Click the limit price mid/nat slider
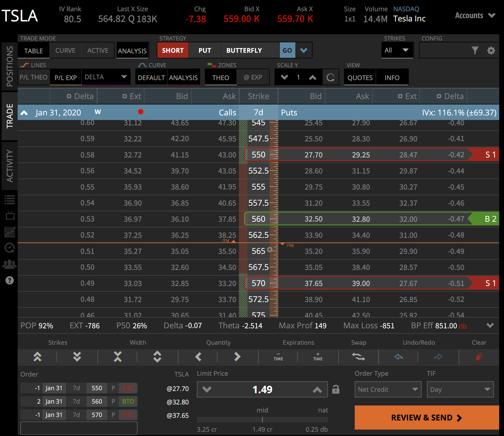Viewport: 504px width, 436px height. pyautogui.click(x=262, y=419)
